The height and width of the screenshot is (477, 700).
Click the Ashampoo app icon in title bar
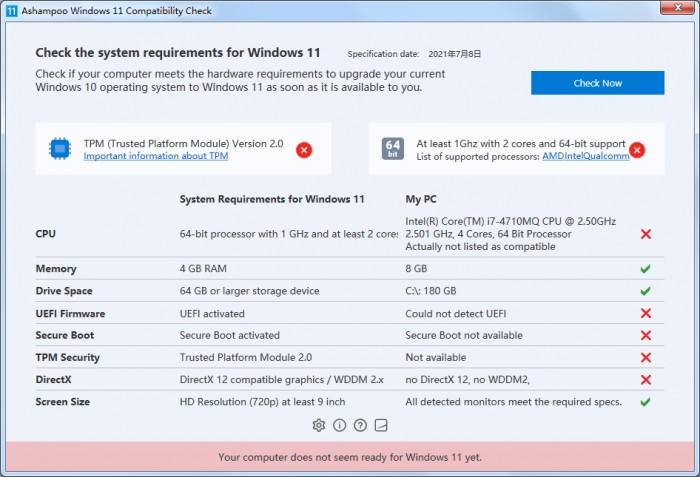pyautogui.click(x=12, y=11)
